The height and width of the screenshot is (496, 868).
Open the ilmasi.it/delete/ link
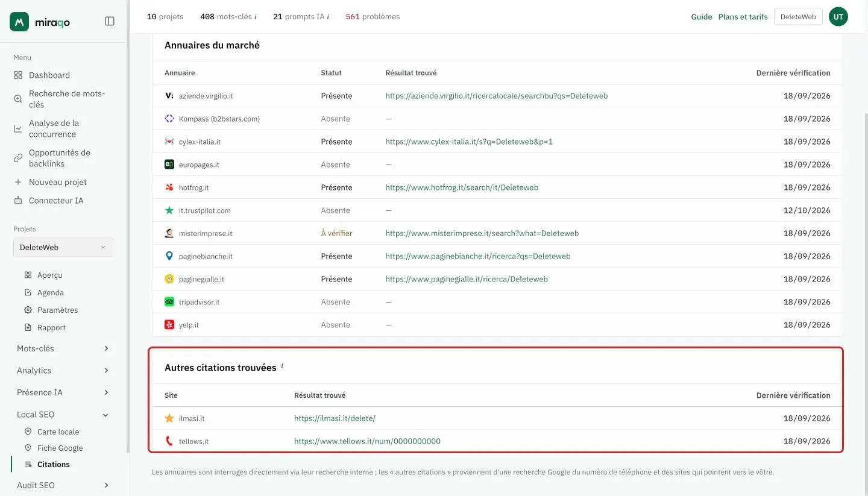pyautogui.click(x=335, y=418)
